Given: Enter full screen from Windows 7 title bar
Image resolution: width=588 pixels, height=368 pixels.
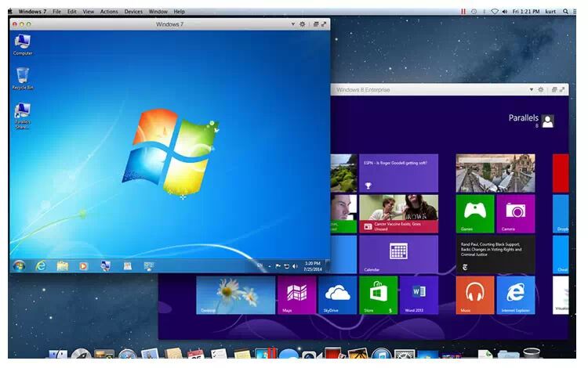Looking at the screenshot, I should [324, 24].
